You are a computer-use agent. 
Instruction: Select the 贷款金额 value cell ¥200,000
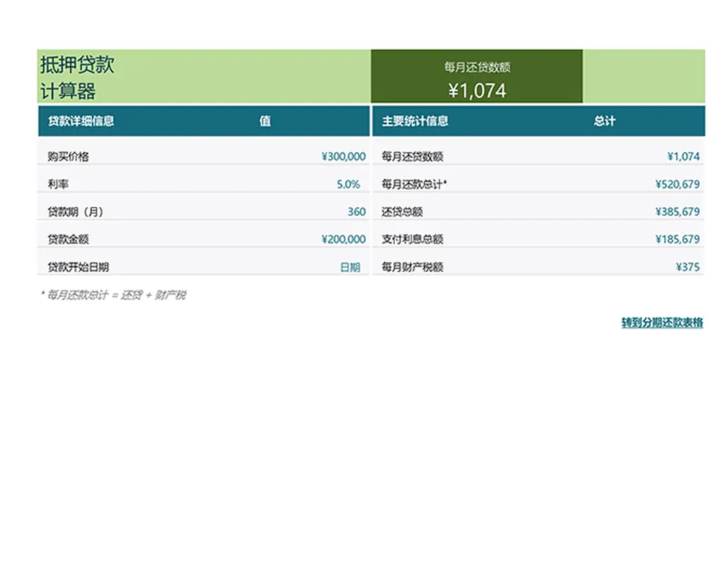pyautogui.click(x=343, y=239)
